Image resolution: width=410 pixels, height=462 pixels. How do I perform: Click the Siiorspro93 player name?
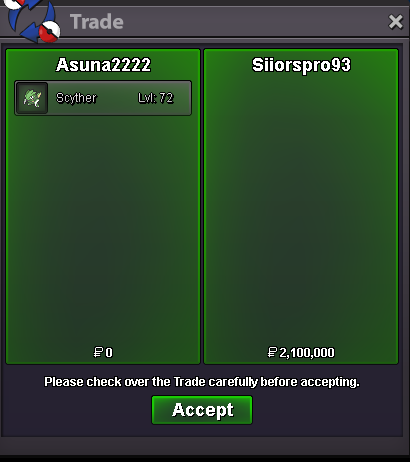(x=301, y=65)
